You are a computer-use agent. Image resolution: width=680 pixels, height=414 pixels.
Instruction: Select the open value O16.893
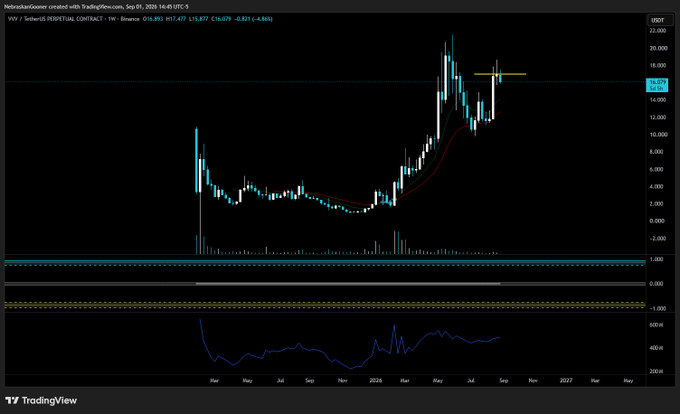[153, 19]
